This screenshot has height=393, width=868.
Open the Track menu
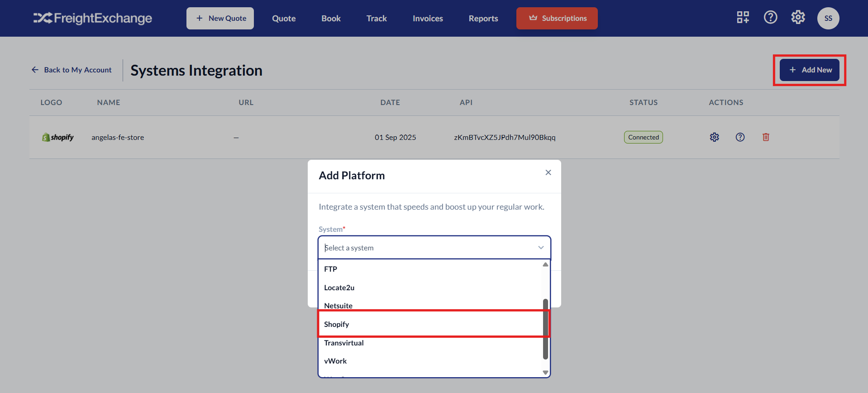click(x=377, y=19)
